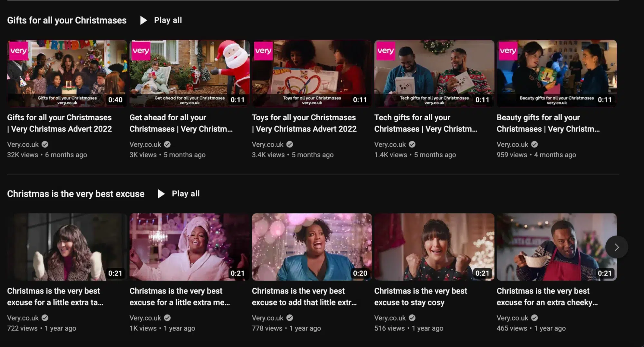Click Very.co.uk channel under the 1.4K views video
This screenshot has width=644, height=347.
(x=390, y=144)
